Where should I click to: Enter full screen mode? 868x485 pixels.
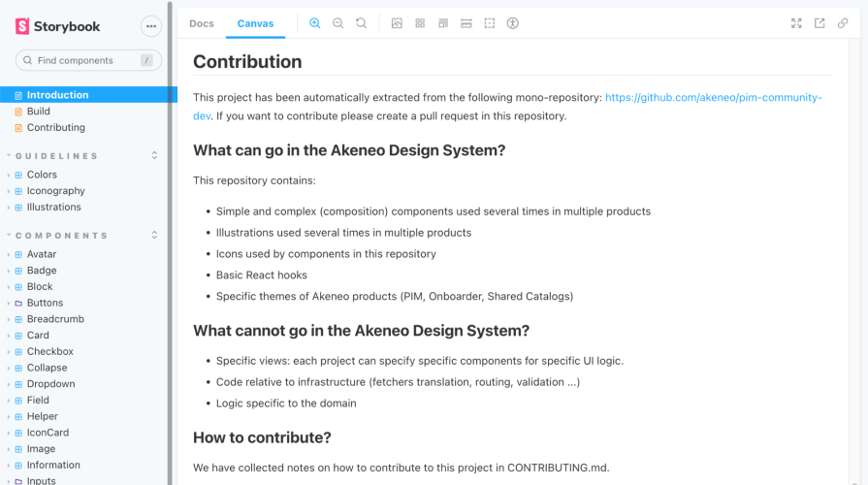796,23
